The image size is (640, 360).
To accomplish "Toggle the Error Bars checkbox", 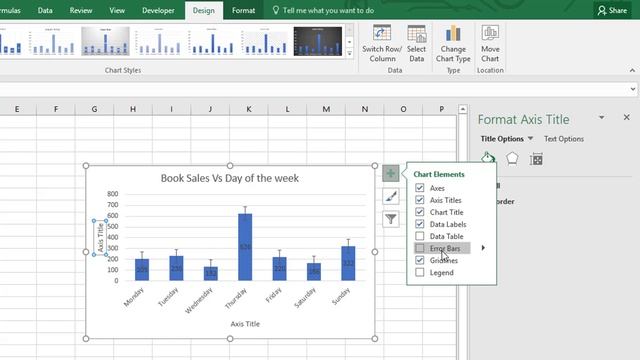I will [420, 248].
